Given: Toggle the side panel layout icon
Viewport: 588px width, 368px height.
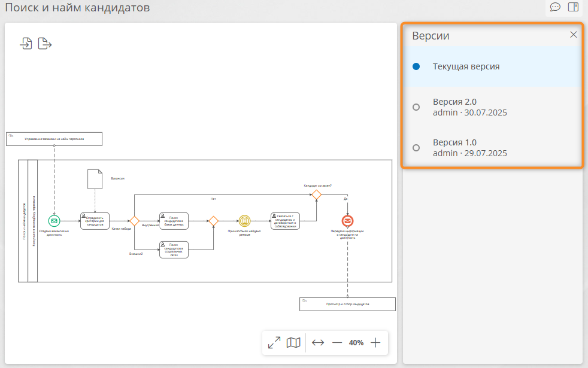Looking at the screenshot, I should 573,7.
